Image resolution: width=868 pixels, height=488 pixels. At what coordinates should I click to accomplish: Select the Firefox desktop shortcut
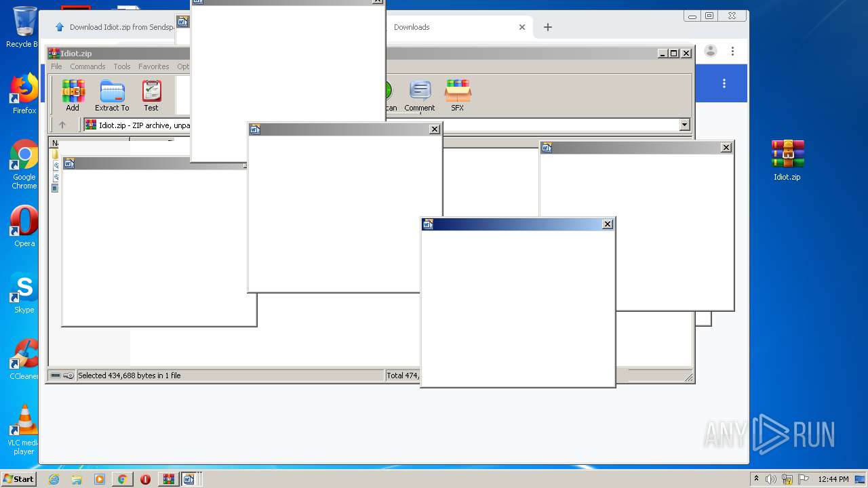pos(24,94)
